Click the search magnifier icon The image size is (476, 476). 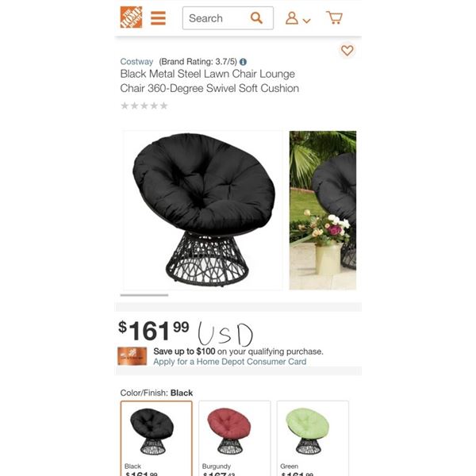tap(256, 18)
